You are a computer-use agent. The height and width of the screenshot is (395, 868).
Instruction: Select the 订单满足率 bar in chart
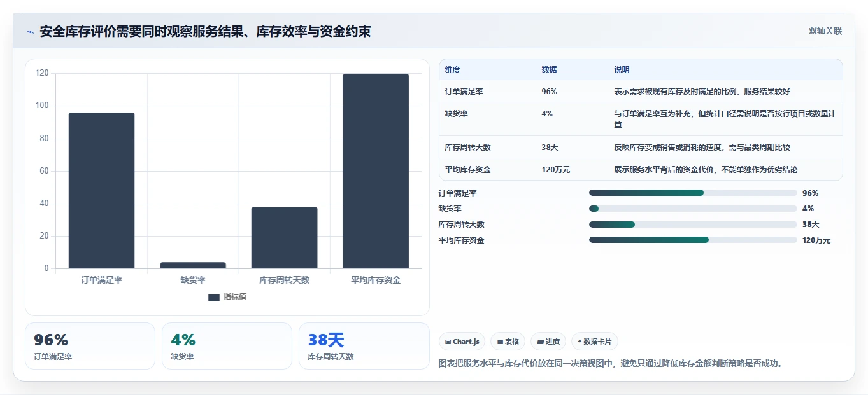[102, 191]
